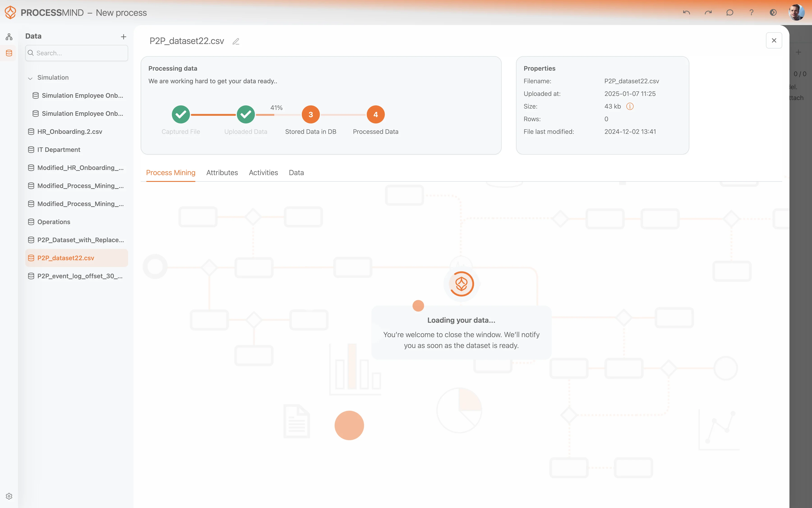Image resolution: width=812 pixels, height=508 pixels.
Task: Open the comments speech bubble icon
Action: (730, 12)
